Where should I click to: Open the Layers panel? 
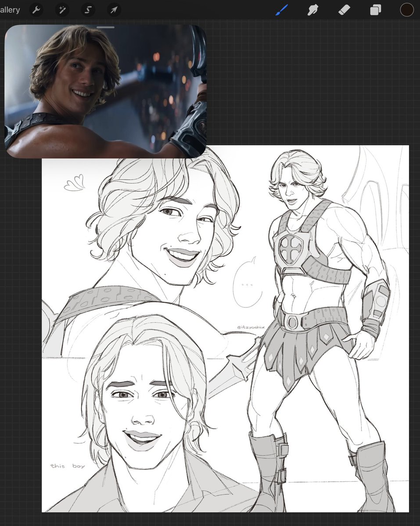point(375,10)
